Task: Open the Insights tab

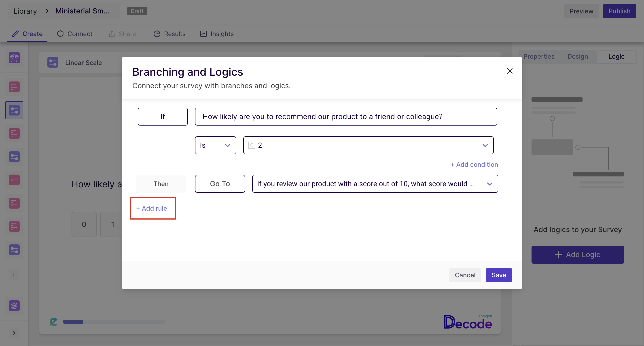Action: 217,34
